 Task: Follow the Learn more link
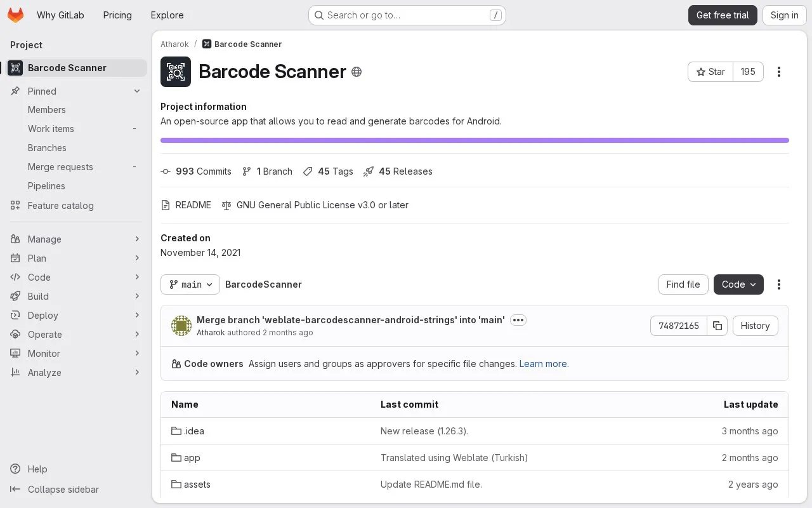pos(544,364)
